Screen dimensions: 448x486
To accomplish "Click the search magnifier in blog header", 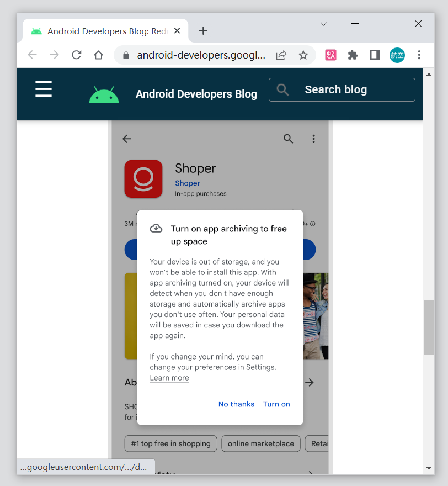I will tap(282, 89).
